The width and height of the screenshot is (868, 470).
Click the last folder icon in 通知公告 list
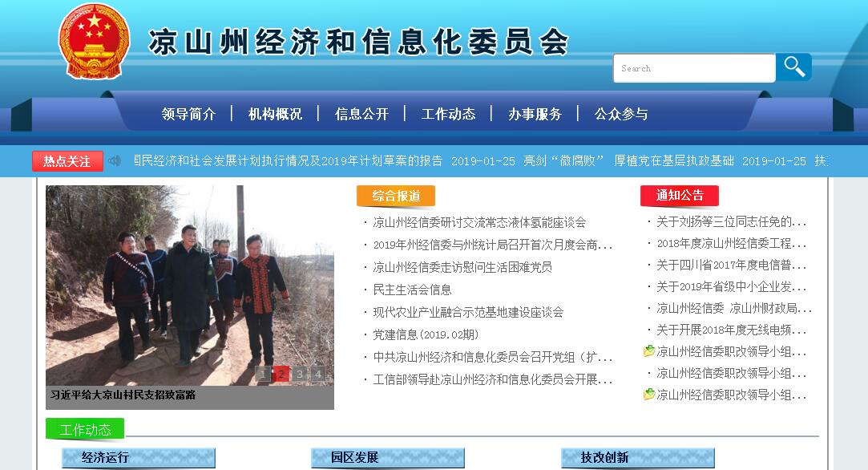coord(649,395)
